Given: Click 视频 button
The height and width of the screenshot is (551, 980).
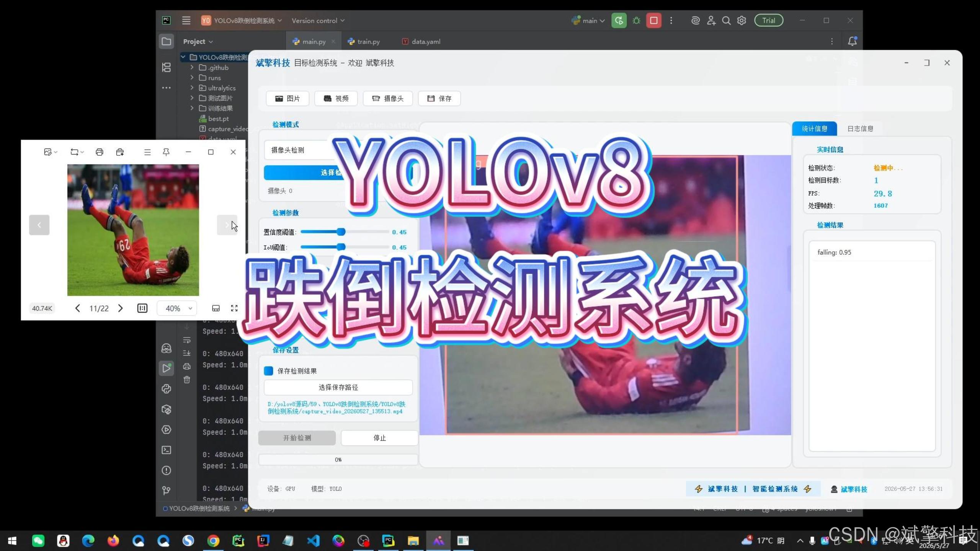Looking at the screenshot, I should 336,98.
